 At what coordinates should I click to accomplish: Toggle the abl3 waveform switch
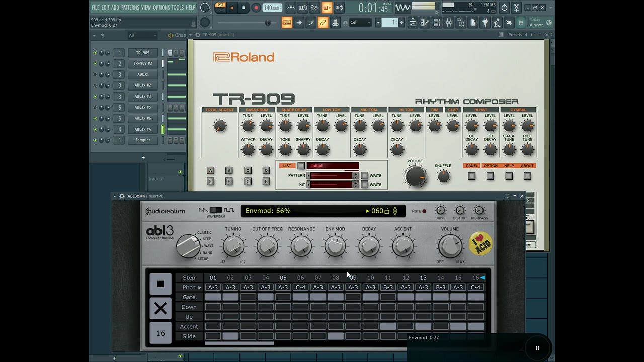tap(216, 210)
